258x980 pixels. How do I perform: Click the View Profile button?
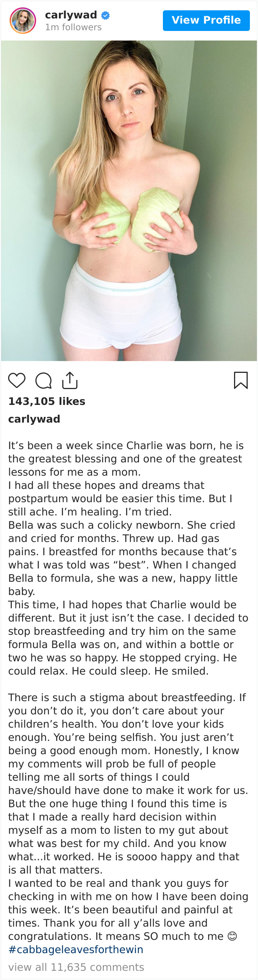click(x=206, y=20)
